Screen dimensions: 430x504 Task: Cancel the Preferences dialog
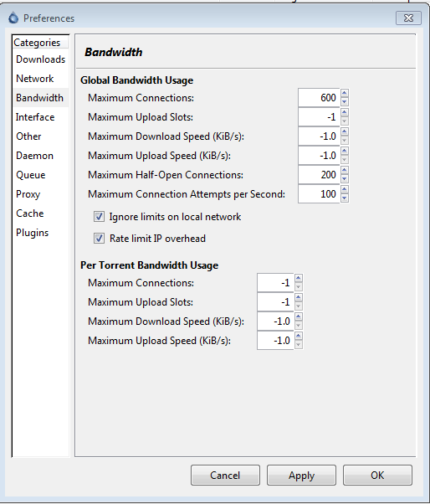coord(225,475)
